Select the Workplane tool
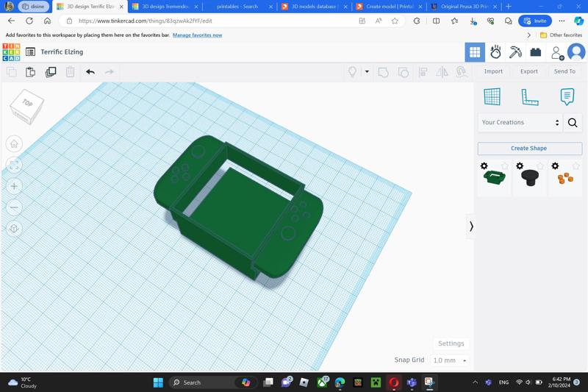This screenshot has width=588, height=392. click(x=492, y=96)
